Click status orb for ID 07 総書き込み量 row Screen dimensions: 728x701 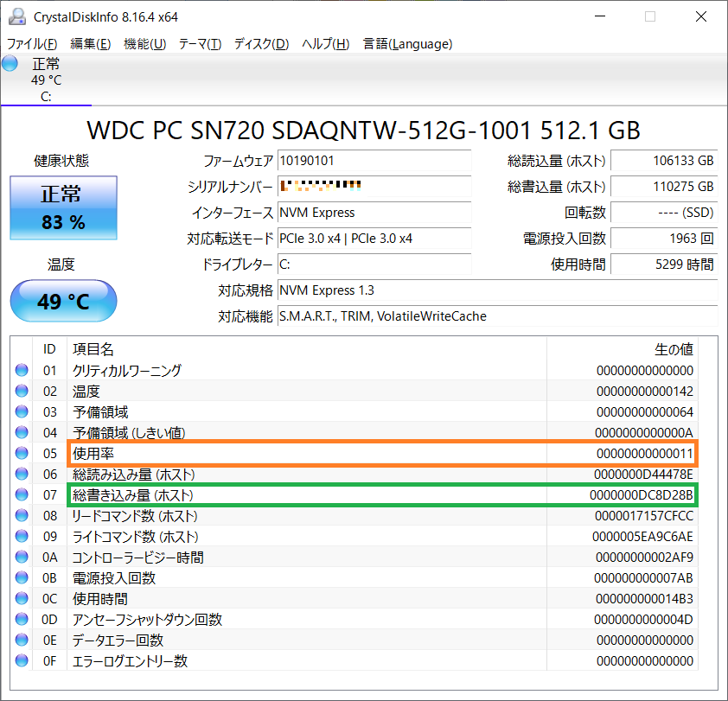22,494
